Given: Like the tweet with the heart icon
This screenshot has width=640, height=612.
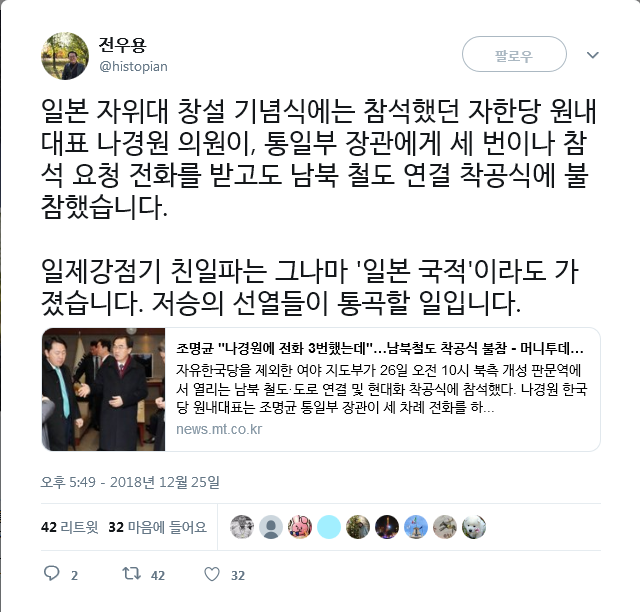Looking at the screenshot, I should (x=212, y=574).
